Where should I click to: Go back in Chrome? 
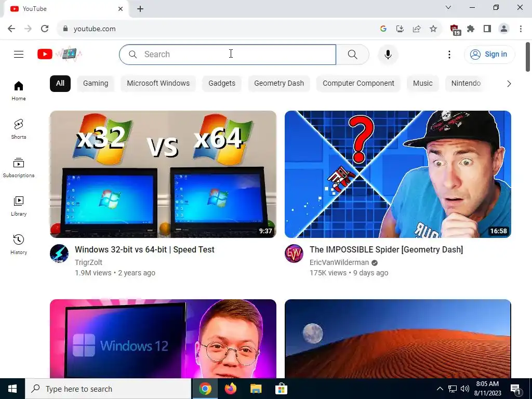11,29
